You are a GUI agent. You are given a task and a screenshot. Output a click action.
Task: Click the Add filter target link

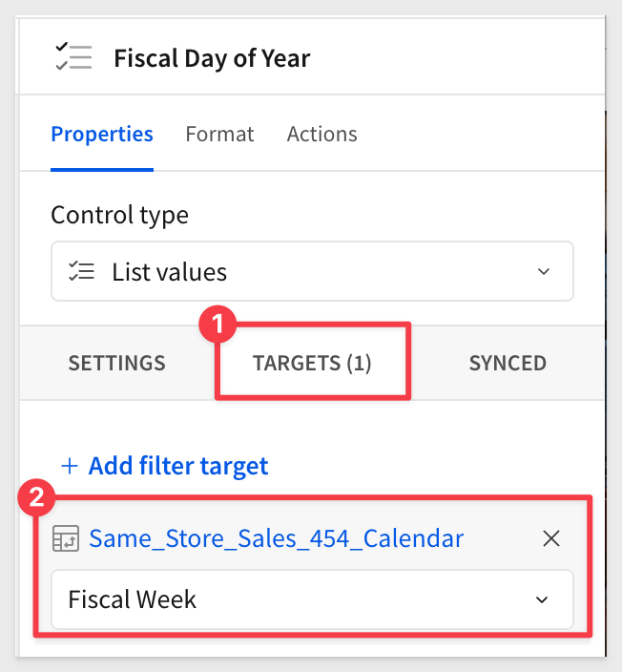(x=177, y=466)
